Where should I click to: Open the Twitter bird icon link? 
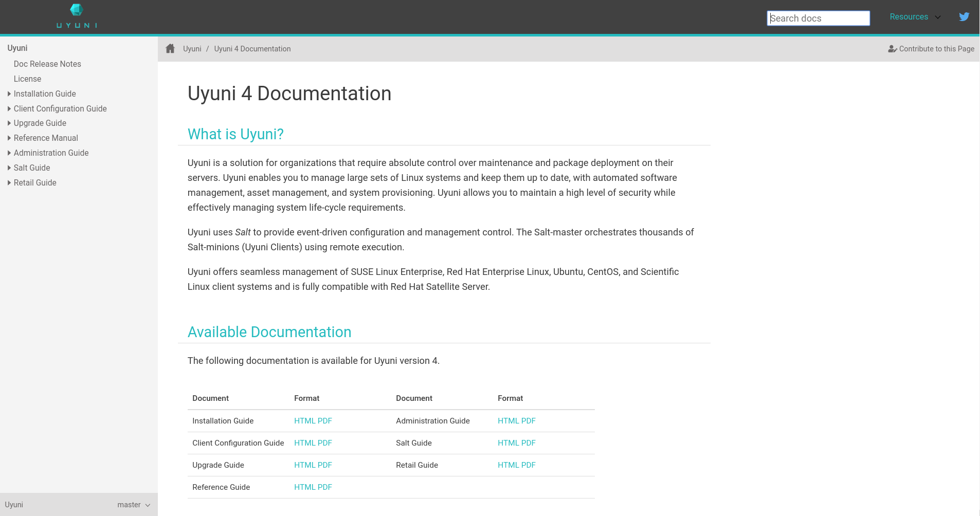coord(964,16)
